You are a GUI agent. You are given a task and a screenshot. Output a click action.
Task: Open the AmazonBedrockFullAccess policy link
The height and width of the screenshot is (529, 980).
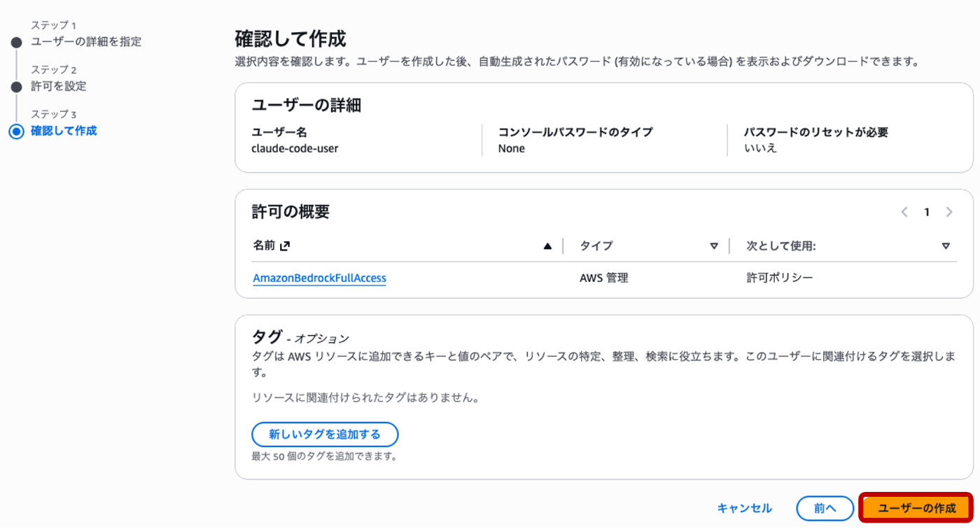pyautogui.click(x=319, y=278)
